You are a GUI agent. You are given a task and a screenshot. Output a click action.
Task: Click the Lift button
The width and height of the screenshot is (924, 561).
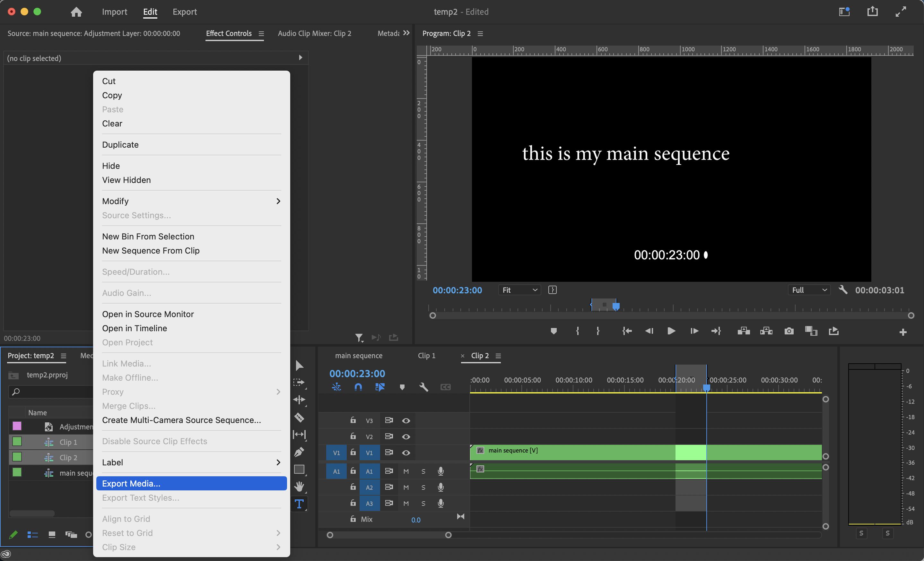(x=743, y=331)
